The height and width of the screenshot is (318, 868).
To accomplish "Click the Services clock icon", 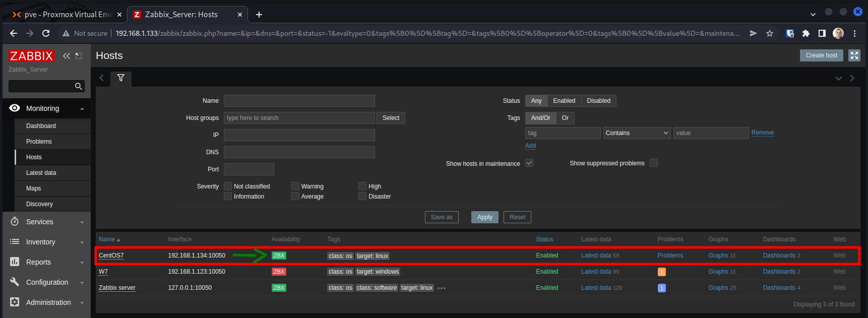I will coord(15,222).
